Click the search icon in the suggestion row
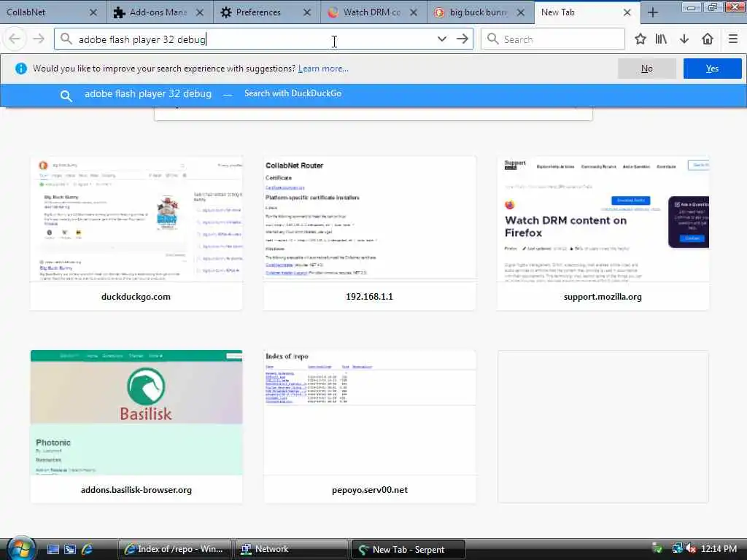The width and height of the screenshot is (747, 560). [x=66, y=96]
